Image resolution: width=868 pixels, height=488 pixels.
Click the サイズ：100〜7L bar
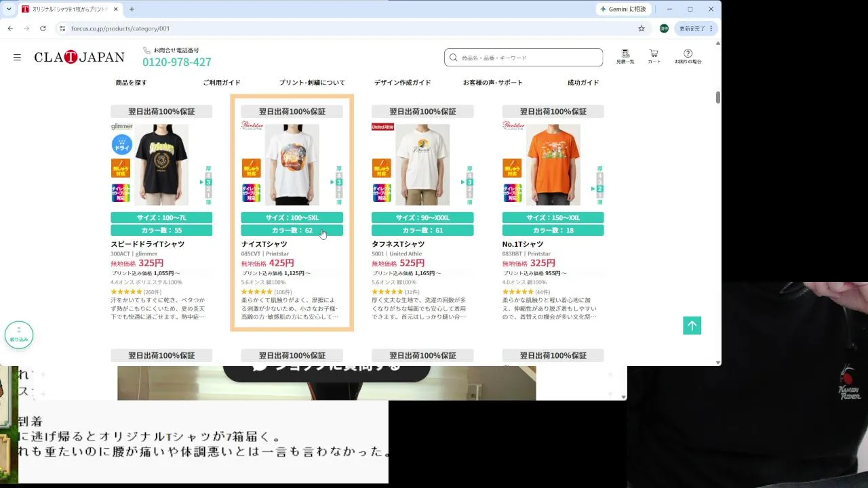click(161, 218)
